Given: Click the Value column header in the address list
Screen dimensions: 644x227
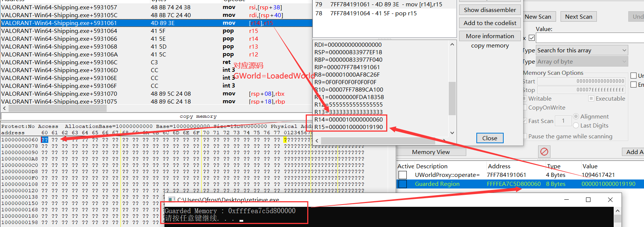Looking at the screenshot, I should (590, 166).
